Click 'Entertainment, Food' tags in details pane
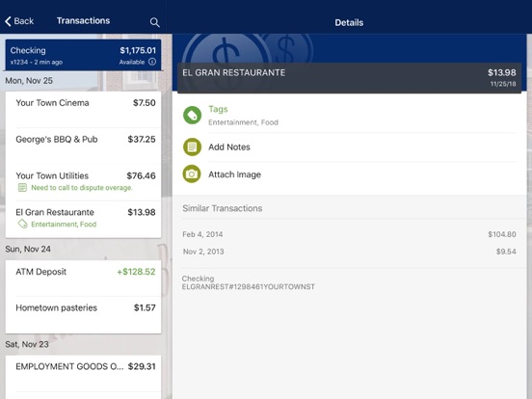The image size is (532, 399). point(243,122)
